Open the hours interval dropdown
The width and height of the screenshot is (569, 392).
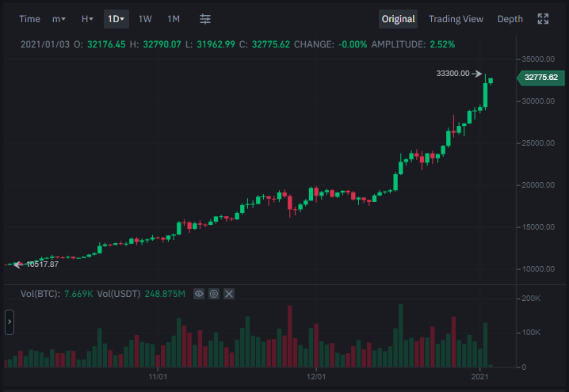tap(87, 19)
